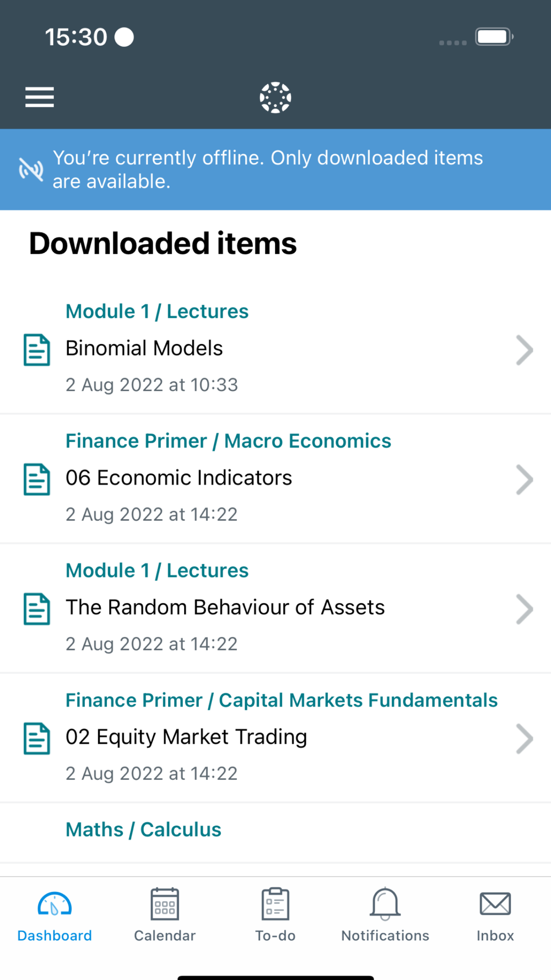Switch to the Calendar tab
The width and height of the screenshot is (551, 980).
[165, 915]
